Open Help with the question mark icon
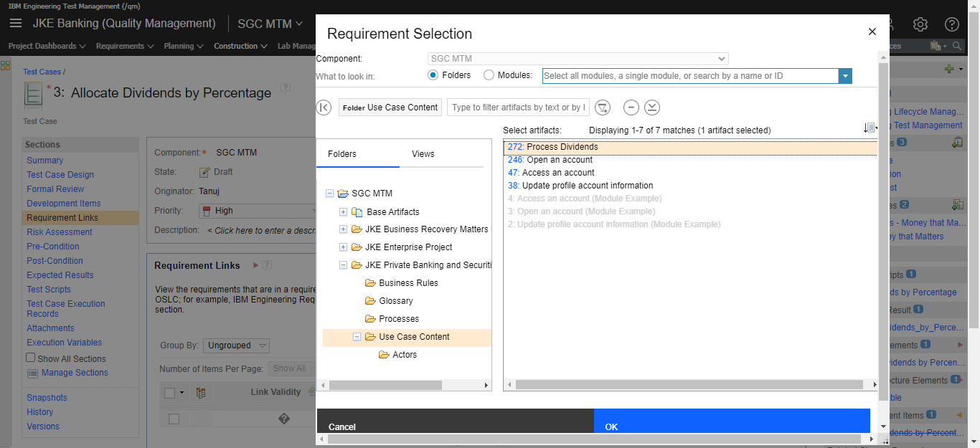This screenshot has height=448, width=980. pyautogui.click(x=952, y=24)
